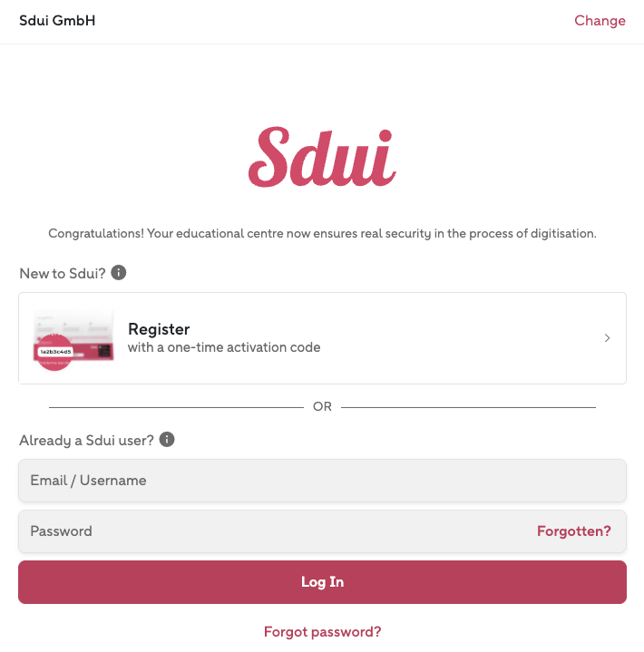Select the Register heading in the card
Viewport: 644px width, 652px height.
[x=159, y=329]
